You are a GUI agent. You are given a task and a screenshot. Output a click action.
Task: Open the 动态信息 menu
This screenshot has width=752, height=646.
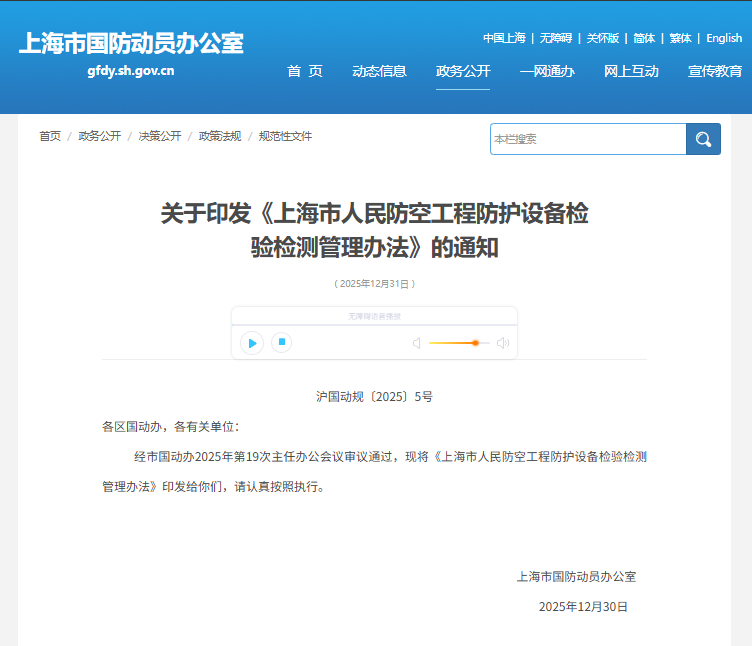click(x=379, y=71)
